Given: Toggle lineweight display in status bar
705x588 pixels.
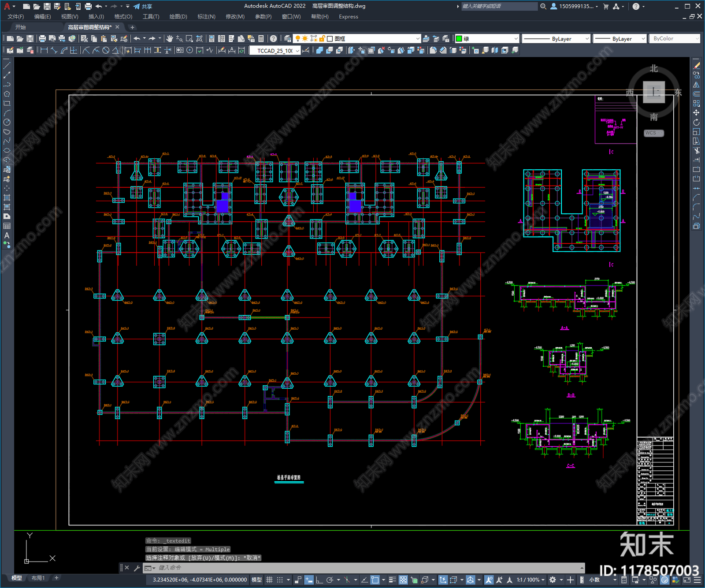Looking at the screenshot, I should pyautogui.click(x=392, y=580).
